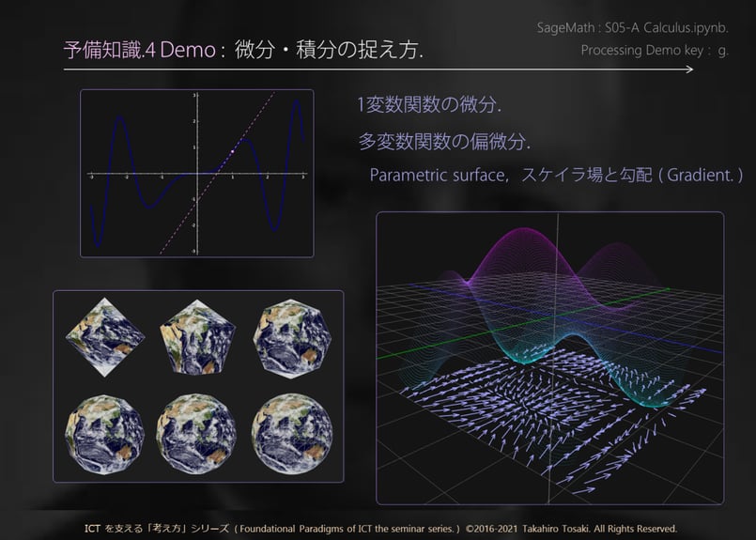Open the 1D function graph with tangent line
The height and width of the screenshot is (540, 756).
click(x=196, y=174)
